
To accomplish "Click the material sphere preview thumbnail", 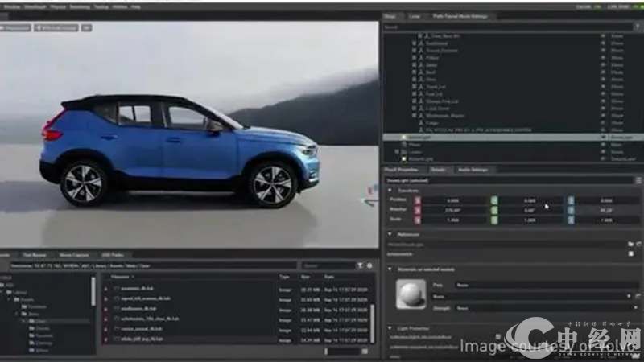I will click(410, 294).
